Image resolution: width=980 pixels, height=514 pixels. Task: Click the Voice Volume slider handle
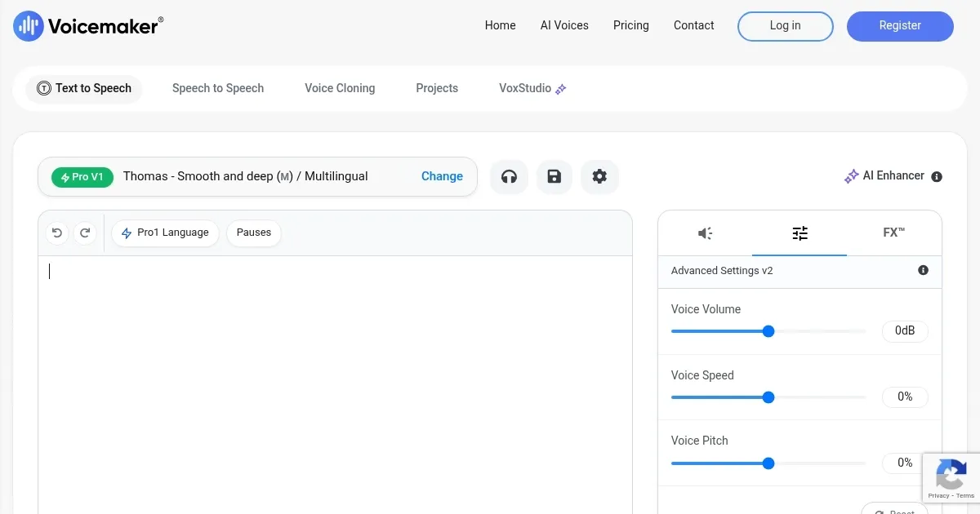(x=768, y=331)
